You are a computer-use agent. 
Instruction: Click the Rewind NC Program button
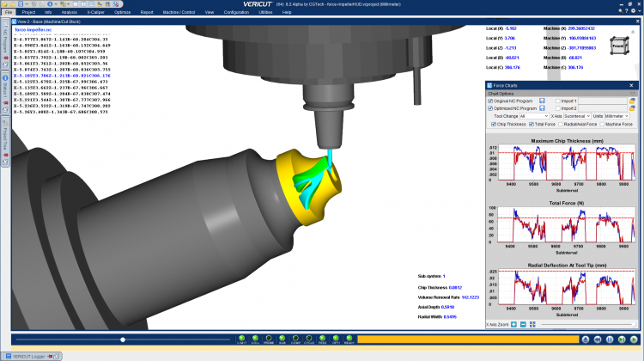[598, 340]
